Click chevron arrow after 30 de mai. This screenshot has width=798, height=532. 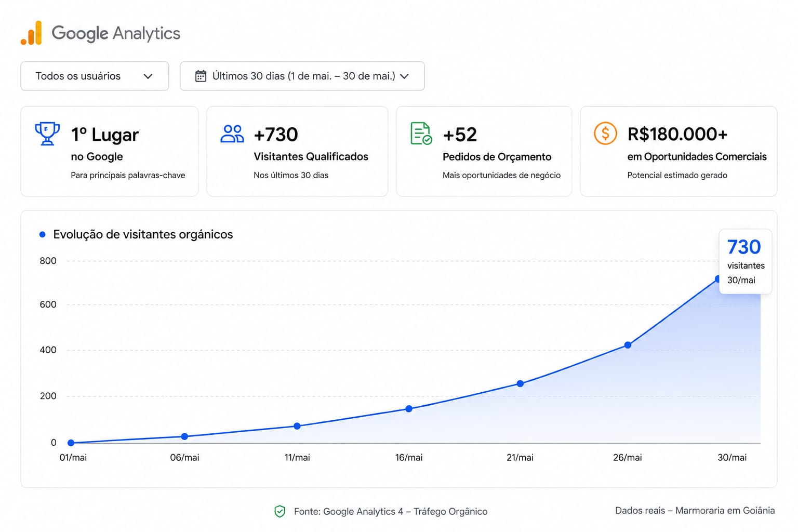tap(404, 76)
